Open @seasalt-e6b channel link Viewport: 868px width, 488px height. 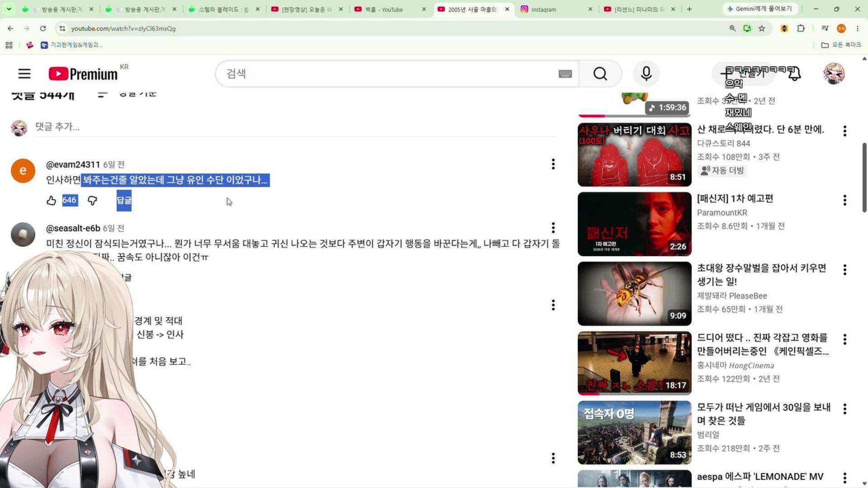[x=73, y=228]
